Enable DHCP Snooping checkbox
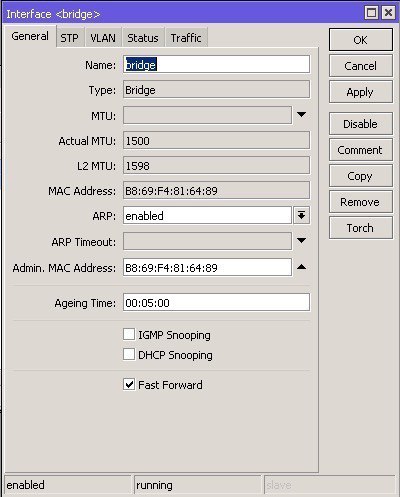The width and height of the screenshot is (400, 497). [129, 354]
